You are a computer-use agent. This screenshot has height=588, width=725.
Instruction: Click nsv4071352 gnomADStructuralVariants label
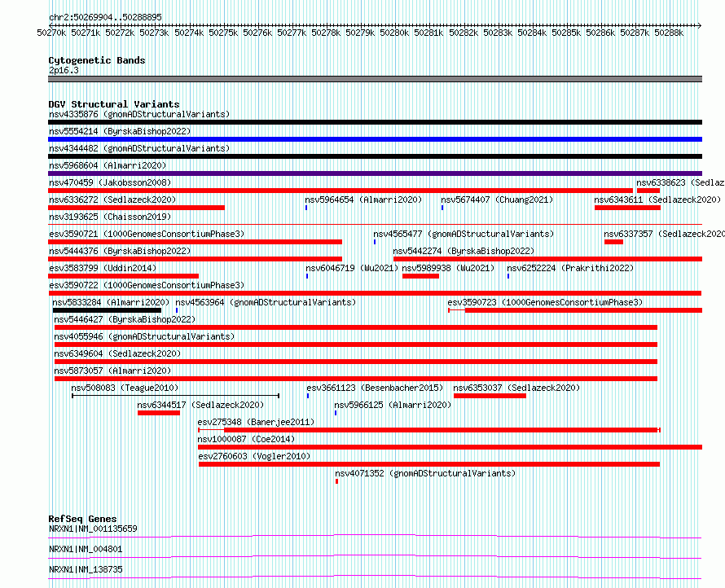pos(425,473)
